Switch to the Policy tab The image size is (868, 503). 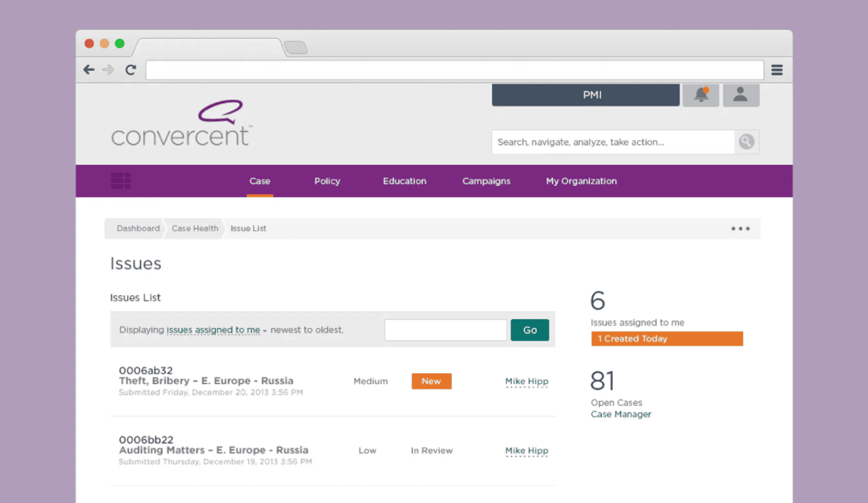(x=327, y=181)
